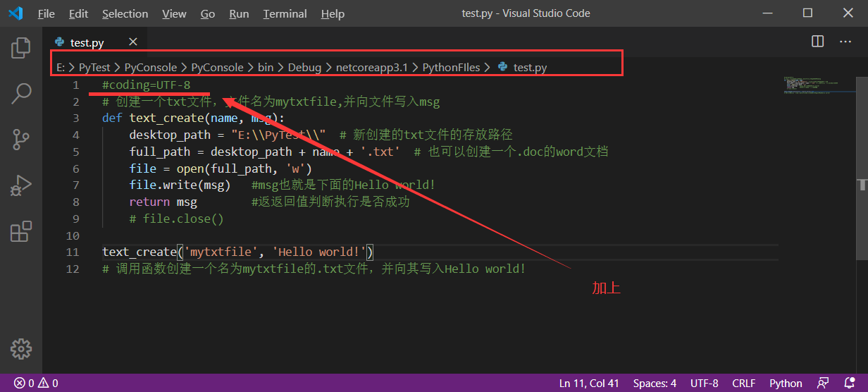Click the 'mytxtfile' string on line 11
The image size is (868, 392).
pyautogui.click(x=221, y=252)
